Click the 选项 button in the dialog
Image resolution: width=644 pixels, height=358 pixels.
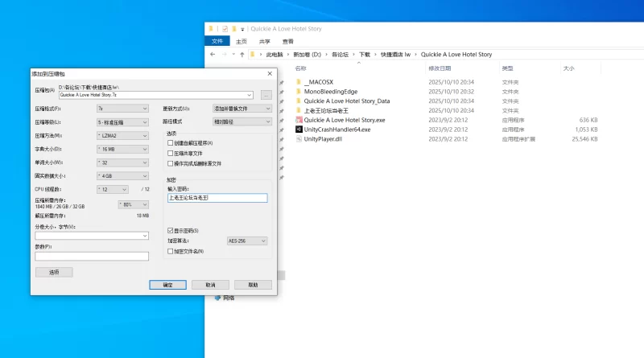[54, 272]
